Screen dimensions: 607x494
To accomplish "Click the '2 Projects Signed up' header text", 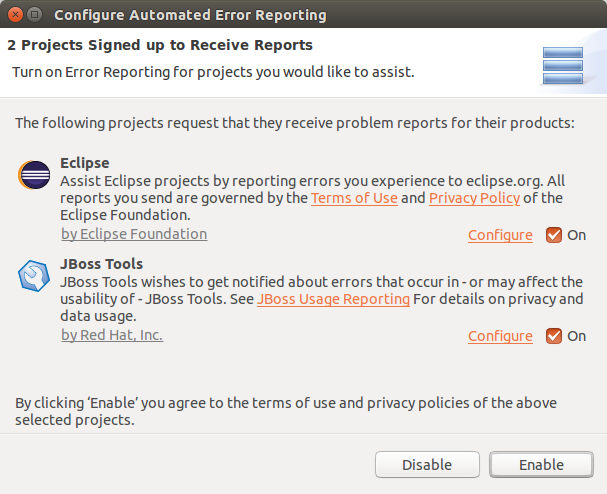I will [160, 45].
